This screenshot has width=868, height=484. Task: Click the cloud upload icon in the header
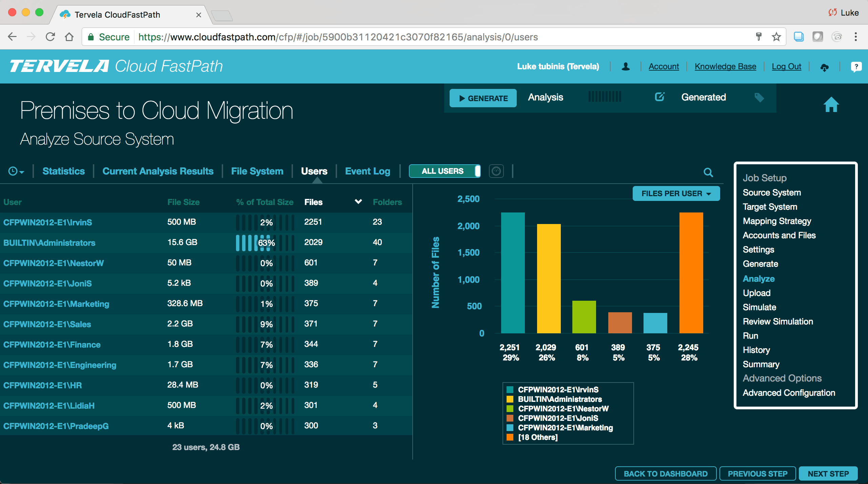click(825, 67)
